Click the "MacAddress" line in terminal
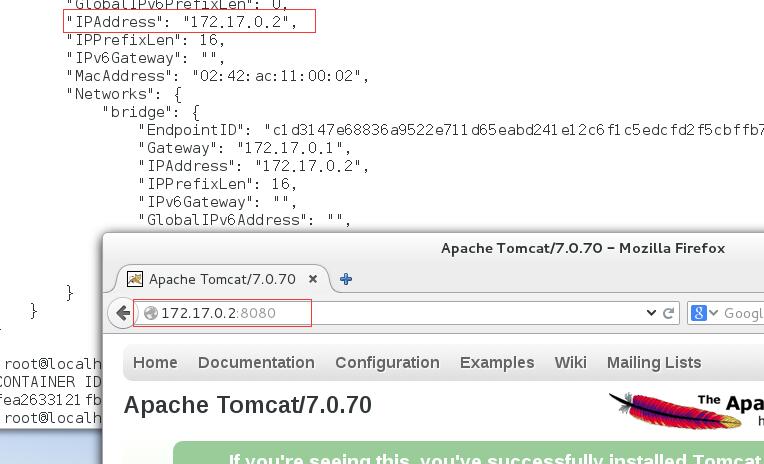Image resolution: width=764 pixels, height=464 pixels. pos(217,76)
